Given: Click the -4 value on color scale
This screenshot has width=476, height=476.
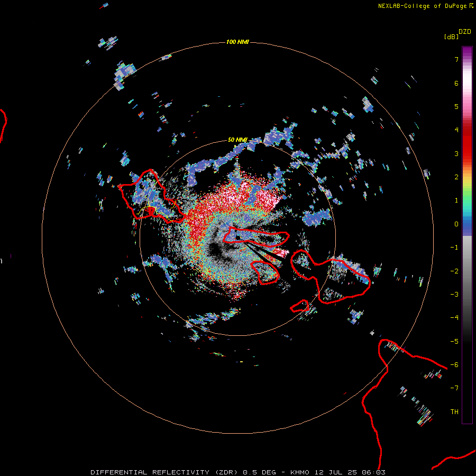Looking at the screenshot, I should coord(454,318).
